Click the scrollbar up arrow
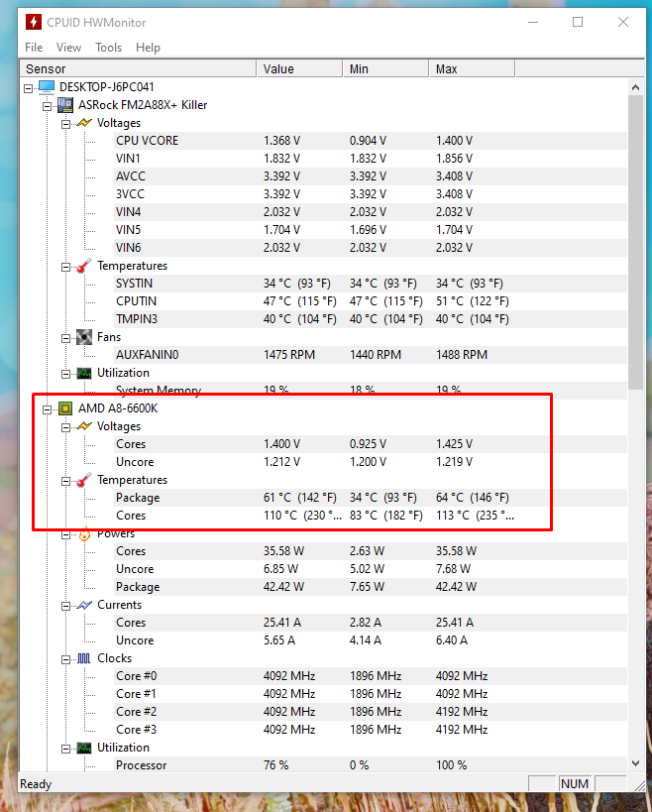The image size is (652, 812). click(635, 87)
